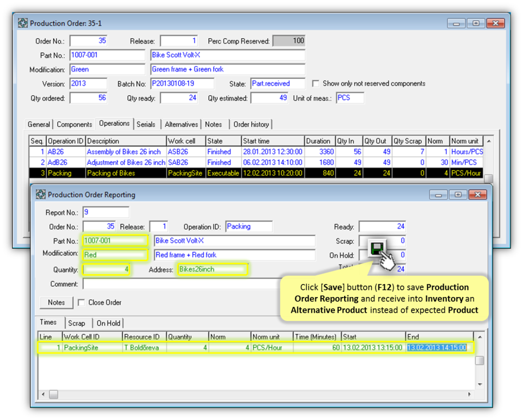Click the Start cell 13.02.2013 13:15:00
The image size is (523, 420).
click(x=373, y=348)
